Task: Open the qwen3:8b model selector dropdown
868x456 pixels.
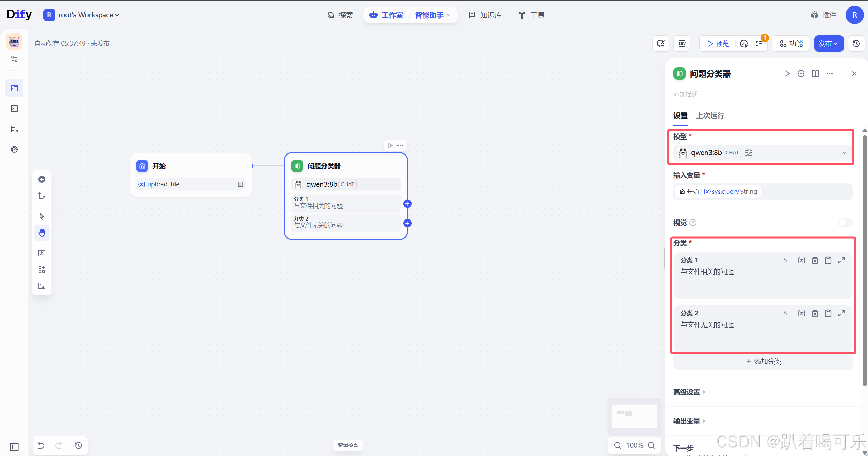Action: [x=763, y=153]
